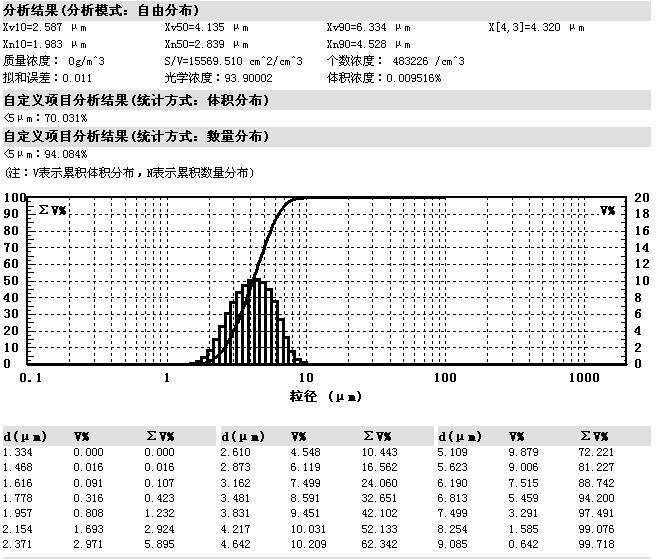
Task: Click the S/V=15569.510 cm^2/cm^3 field
Action: 233,60
